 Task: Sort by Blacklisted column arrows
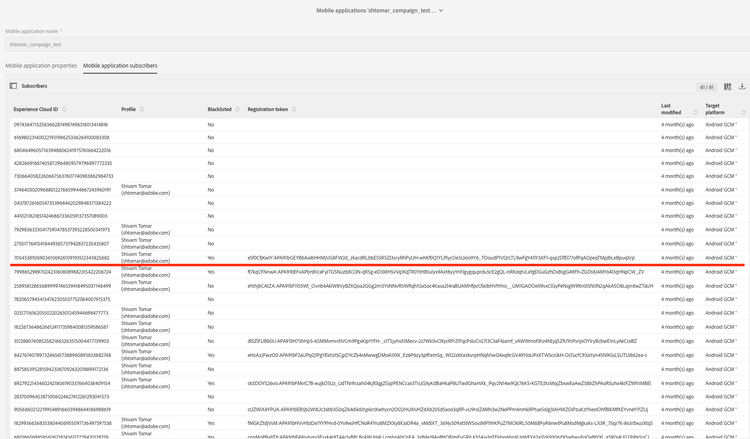coord(237,110)
